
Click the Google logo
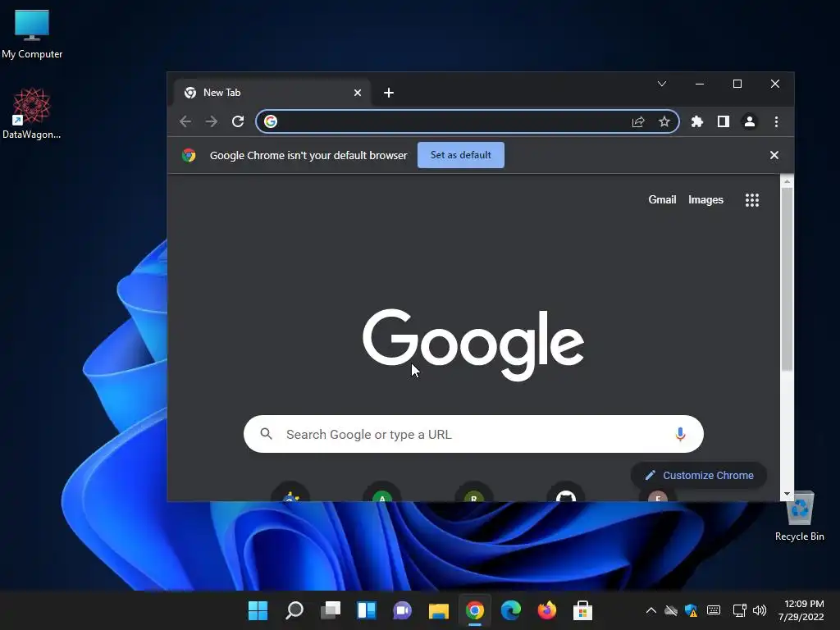[x=473, y=345]
